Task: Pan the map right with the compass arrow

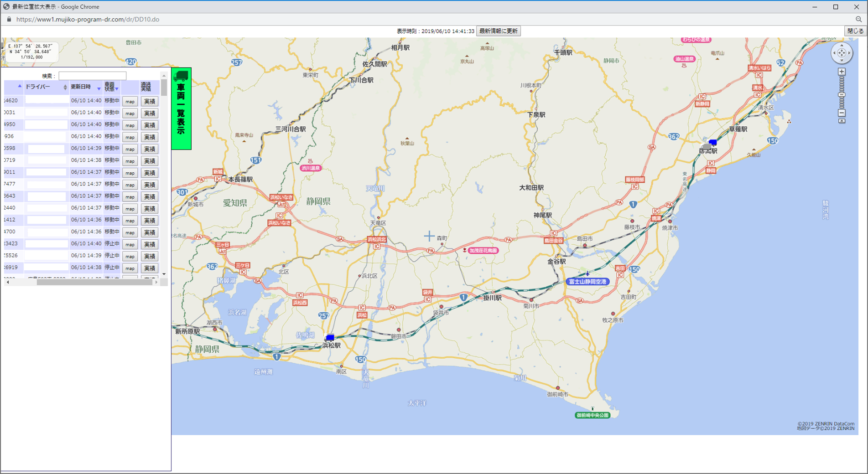Action: (849, 53)
